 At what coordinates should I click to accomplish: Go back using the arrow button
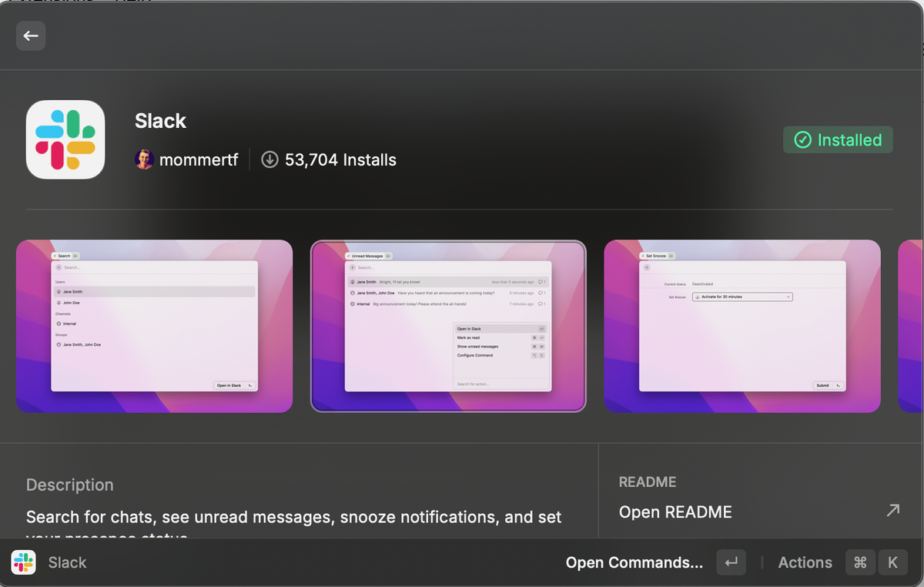pyautogui.click(x=31, y=35)
